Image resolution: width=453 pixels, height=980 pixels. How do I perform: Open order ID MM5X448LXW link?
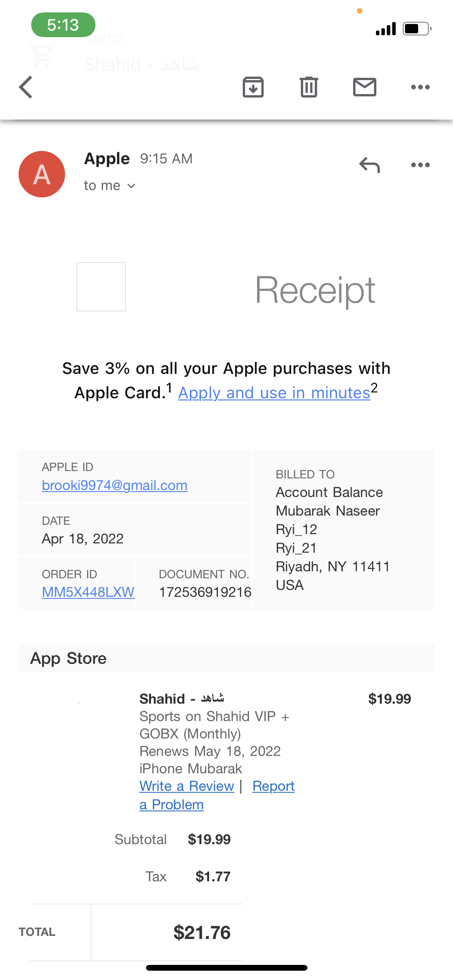pos(88,592)
